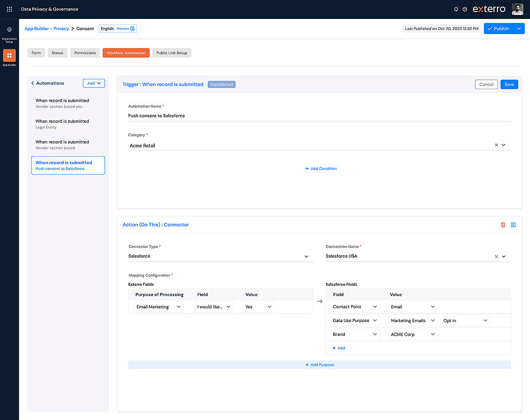Expand the Publish split-button arrow
This screenshot has height=420, width=530.
click(x=519, y=29)
